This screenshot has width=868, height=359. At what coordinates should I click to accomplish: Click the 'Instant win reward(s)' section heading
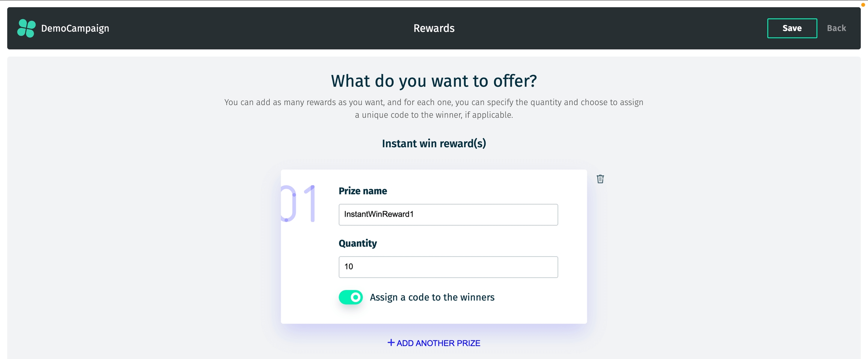click(x=434, y=144)
